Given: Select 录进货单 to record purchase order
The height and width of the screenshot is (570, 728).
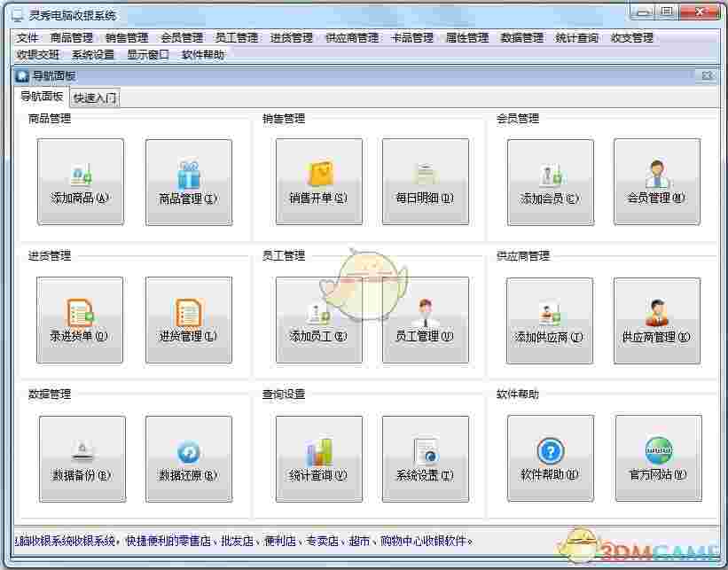Looking at the screenshot, I should click(x=81, y=320).
